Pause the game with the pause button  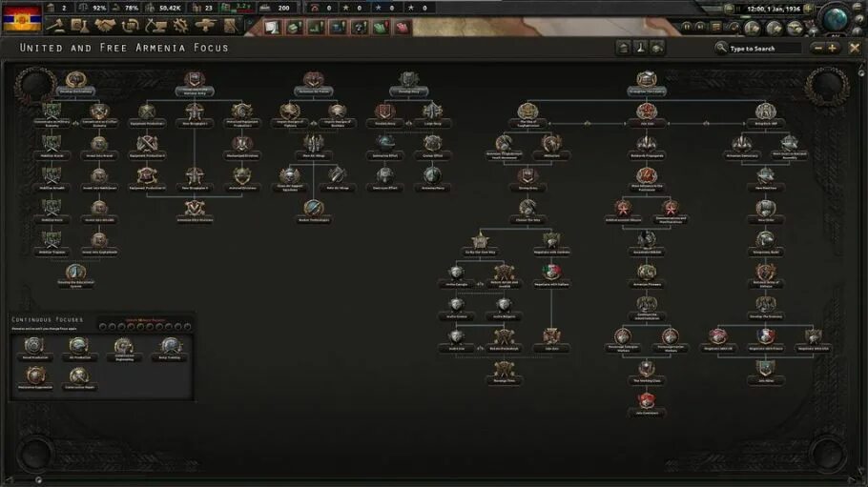click(x=687, y=27)
